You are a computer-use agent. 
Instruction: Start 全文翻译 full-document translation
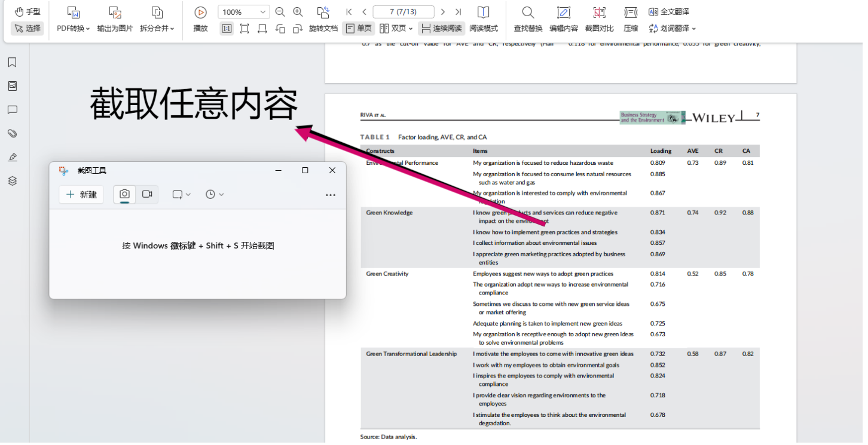[668, 11]
